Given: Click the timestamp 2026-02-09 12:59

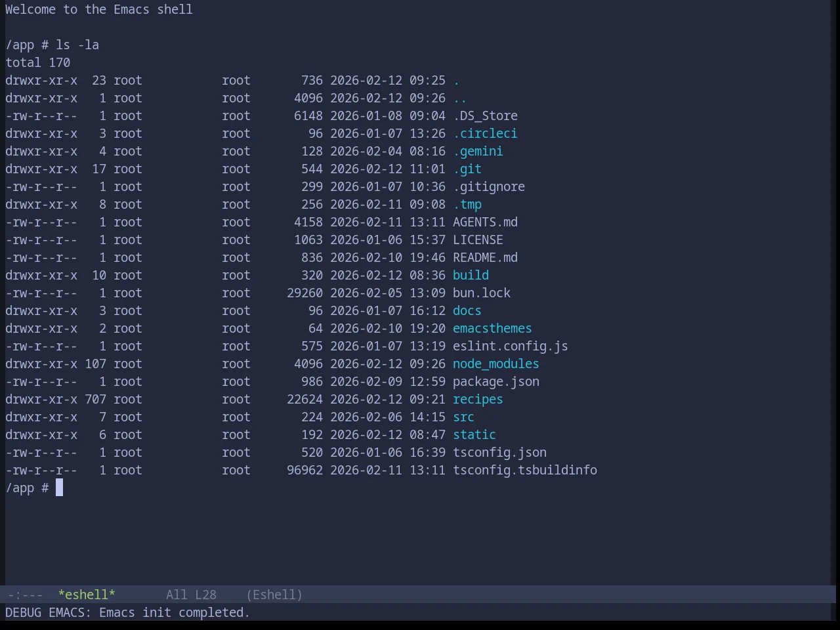Looking at the screenshot, I should pyautogui.click(x=388, y=381).
